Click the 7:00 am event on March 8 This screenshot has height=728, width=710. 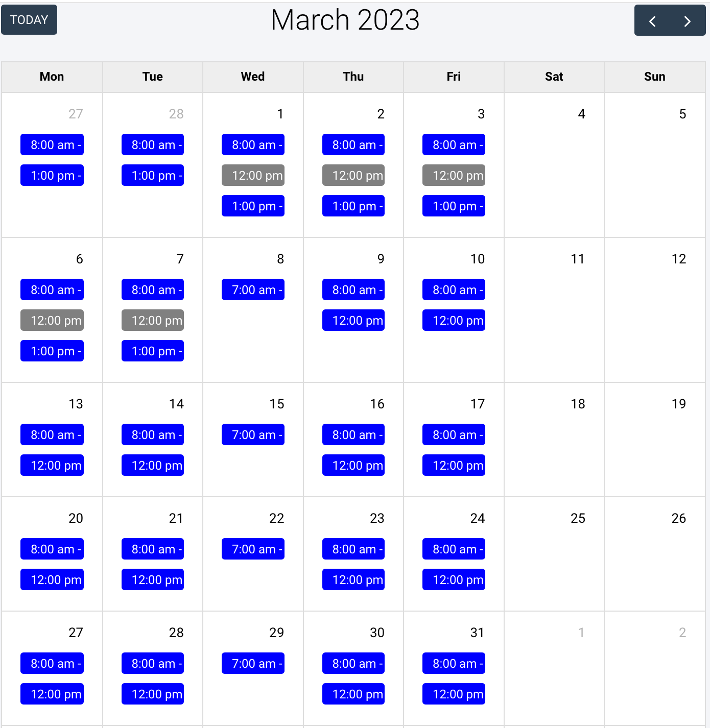[253, 290]
